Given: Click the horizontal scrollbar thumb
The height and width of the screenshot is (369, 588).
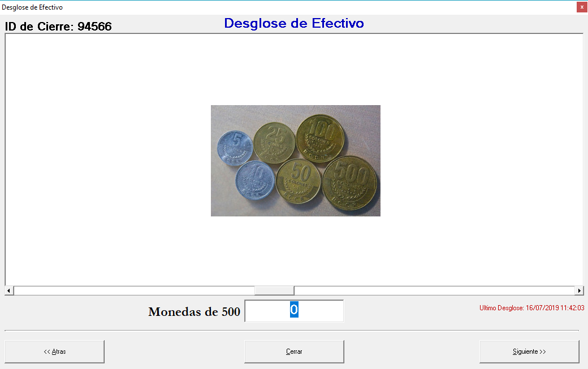Looking at the screenshot, I should point(274,290).
